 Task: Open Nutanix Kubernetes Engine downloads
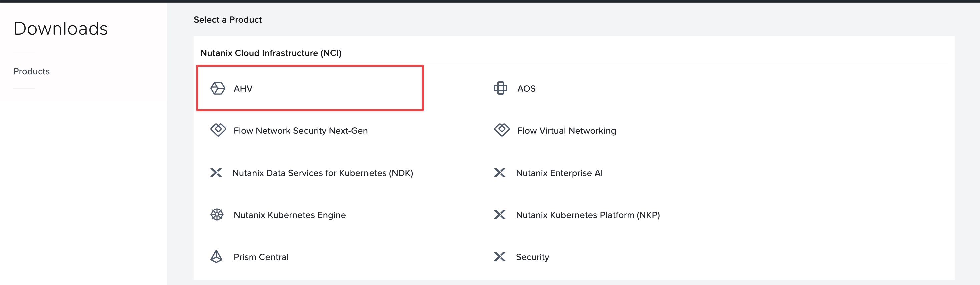(x=289, y=215)
